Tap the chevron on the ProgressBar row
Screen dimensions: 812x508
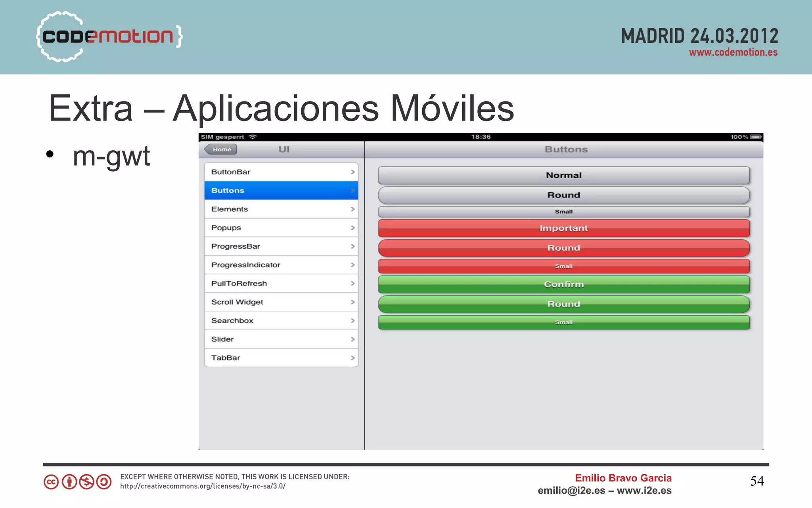point(352,246)
